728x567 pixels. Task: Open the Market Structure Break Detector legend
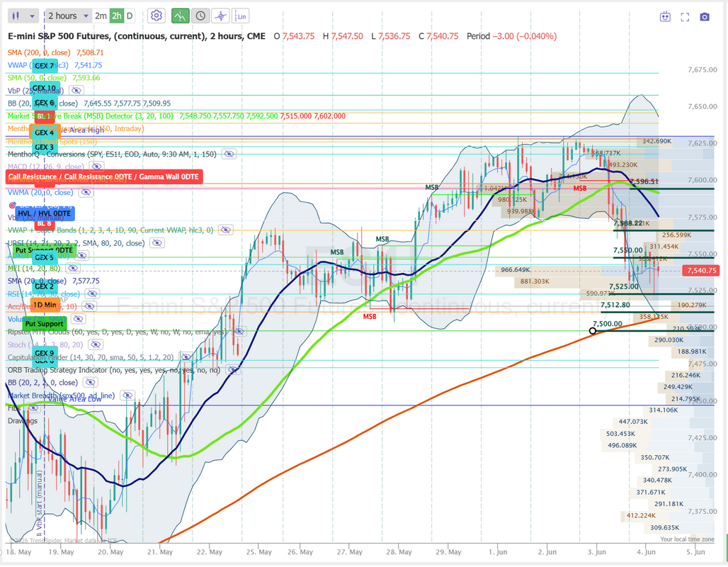pyautogui.click(x=91, y=116)
